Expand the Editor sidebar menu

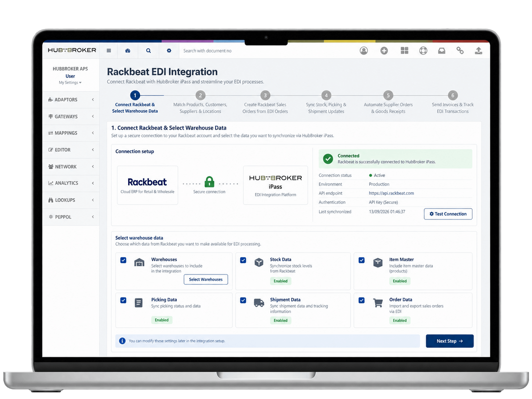[x=71, y=150]
